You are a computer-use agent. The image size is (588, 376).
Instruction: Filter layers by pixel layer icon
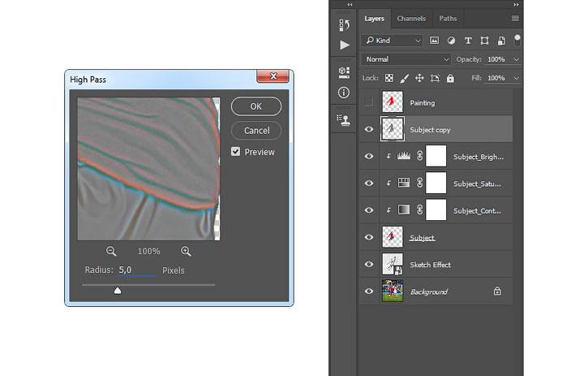[x=434, y=40]
